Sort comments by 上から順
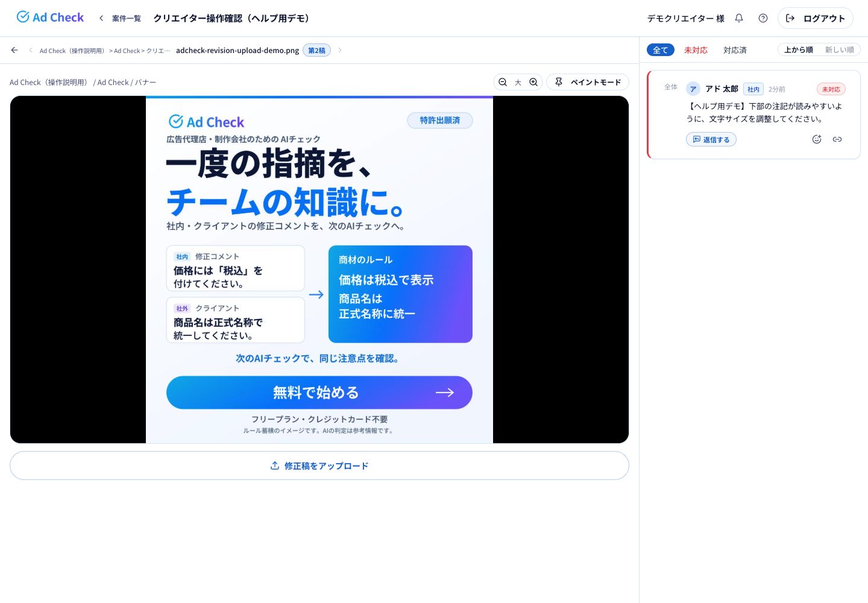The height and width of the screenshot is (603, 868). 799,49
